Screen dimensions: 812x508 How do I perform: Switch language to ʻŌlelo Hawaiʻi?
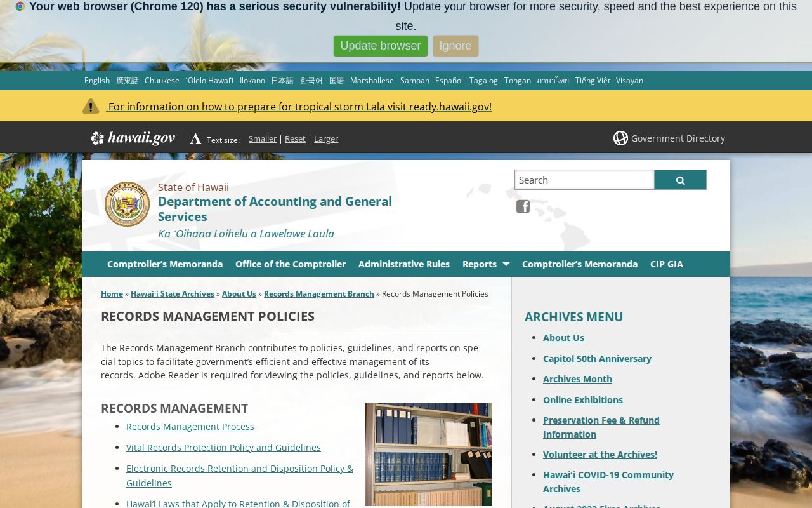209,81
